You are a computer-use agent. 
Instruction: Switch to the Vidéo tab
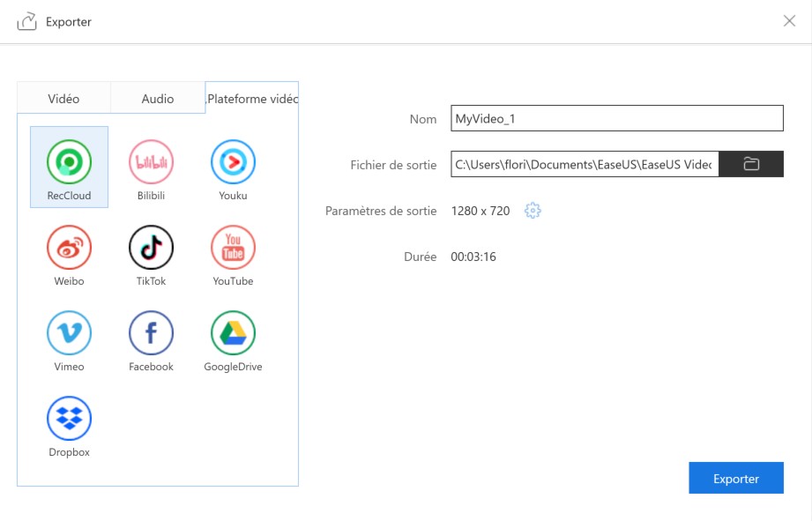(x=63, y=99)
